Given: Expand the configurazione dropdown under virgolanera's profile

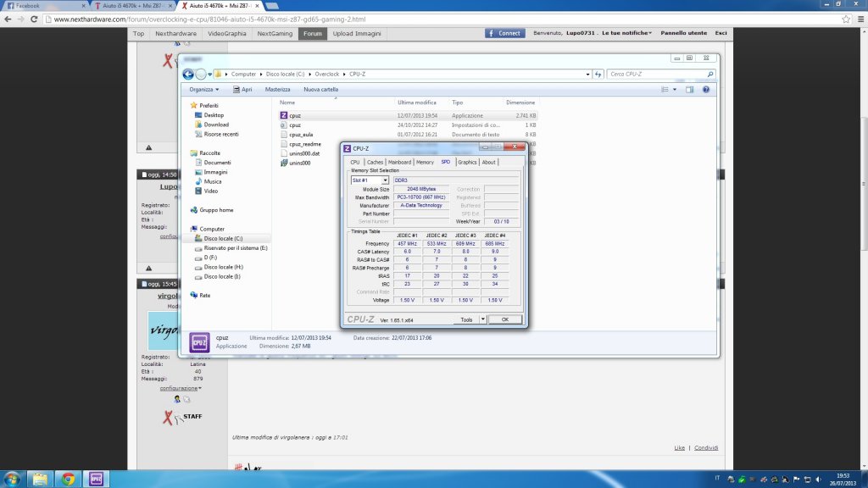Looking at the screenshot, I should coord(181,388).
